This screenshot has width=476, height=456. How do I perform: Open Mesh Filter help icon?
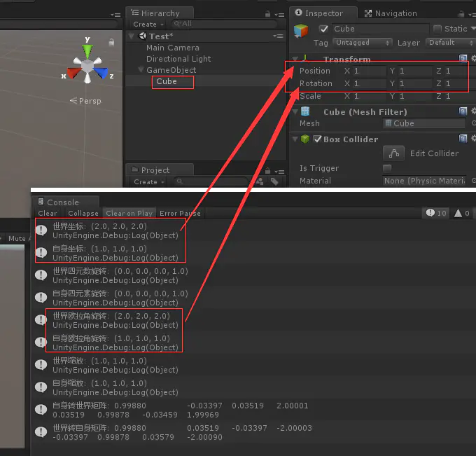coord(463,111)
